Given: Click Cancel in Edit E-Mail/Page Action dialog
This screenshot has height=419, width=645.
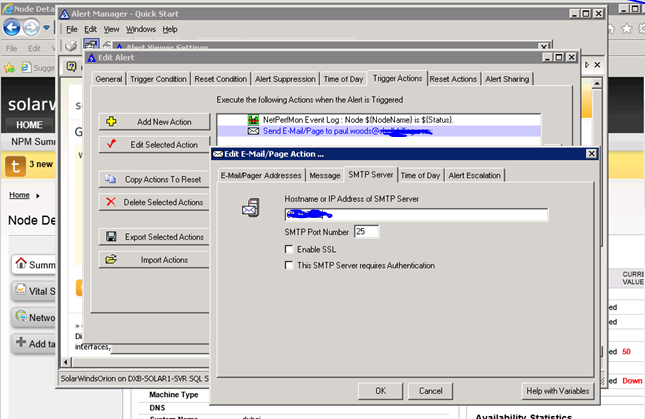Looking at the screenshot, I should 430,391.
